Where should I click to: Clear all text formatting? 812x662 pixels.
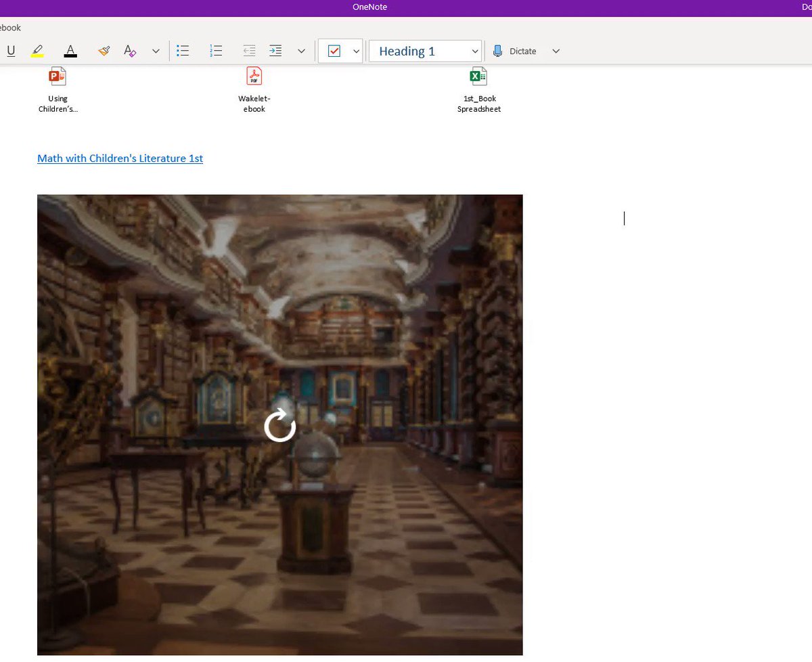(x=130, y=51)
